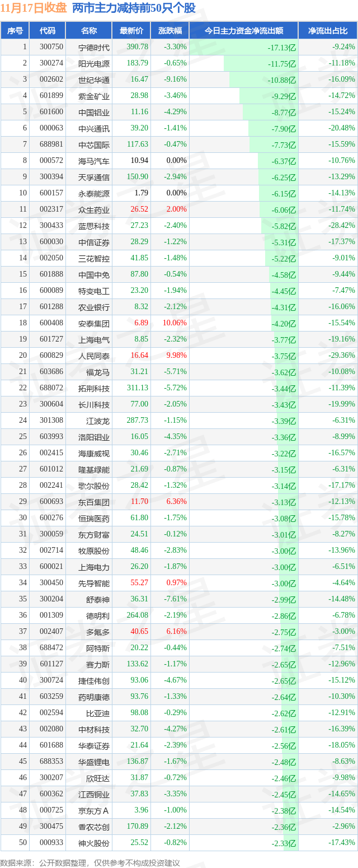
Task: Click the 最新价 column header
Action: tap(131, 31)
